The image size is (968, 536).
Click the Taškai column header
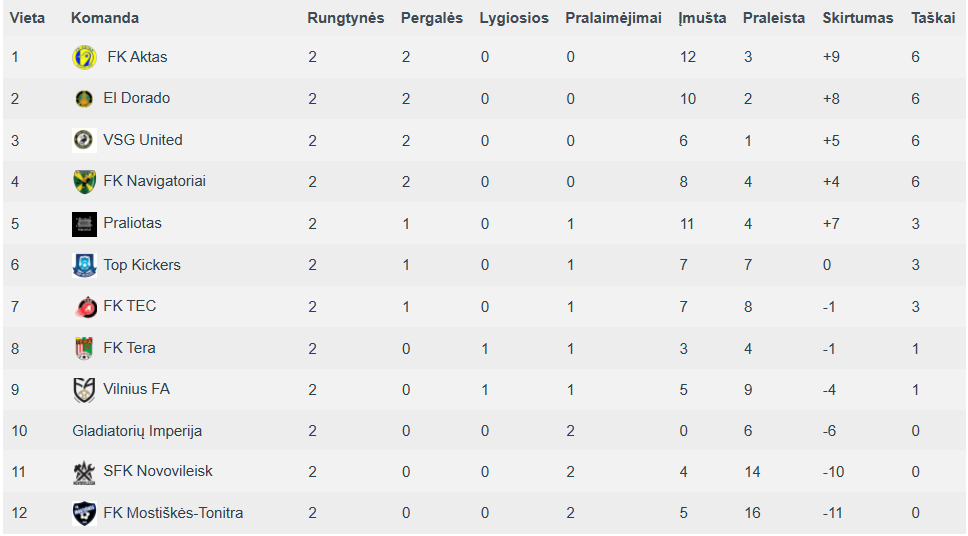click(933, 18)
